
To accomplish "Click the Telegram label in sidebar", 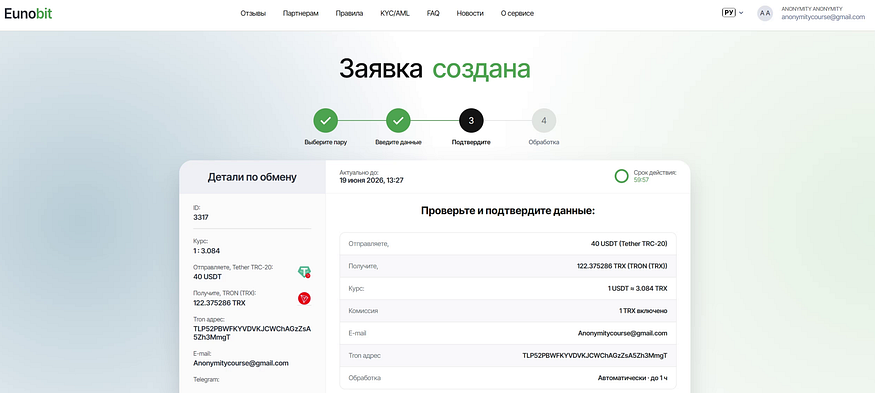I will pyautogui.click(x=206, y=380).
